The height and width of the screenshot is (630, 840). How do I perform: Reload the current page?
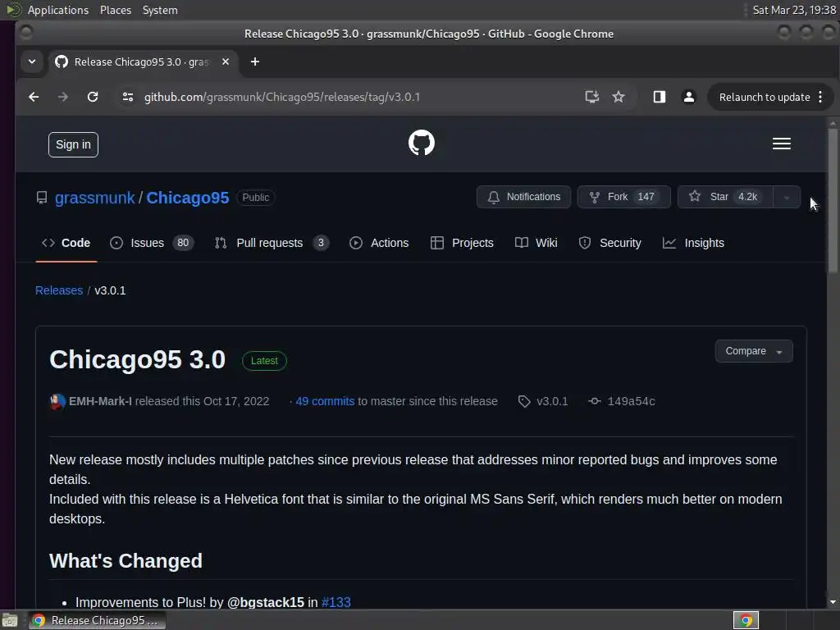(93, 97)
